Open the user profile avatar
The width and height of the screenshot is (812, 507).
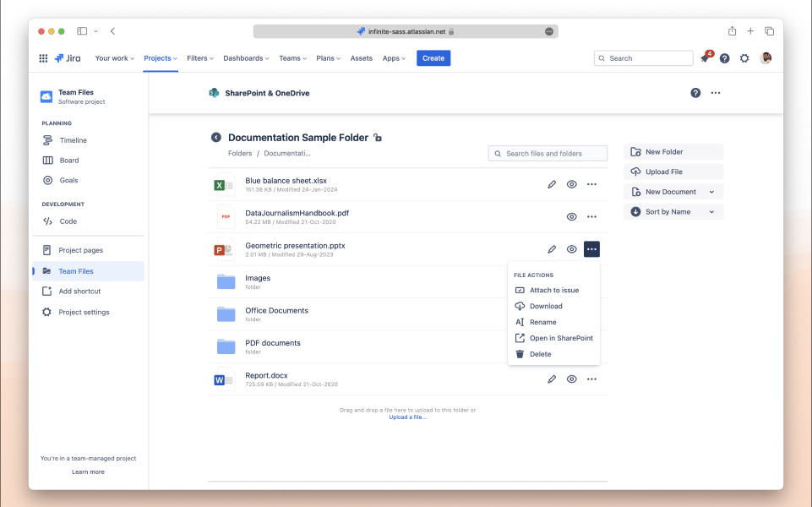click(x=766, y=58)
